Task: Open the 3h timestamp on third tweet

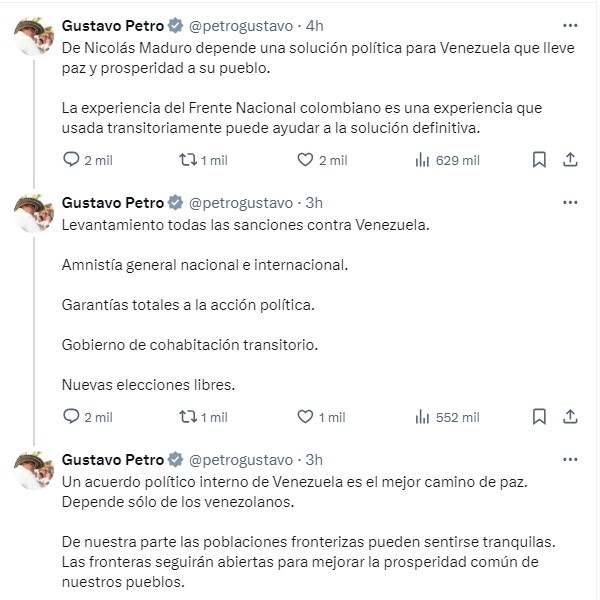Action: tap(314, 460)
